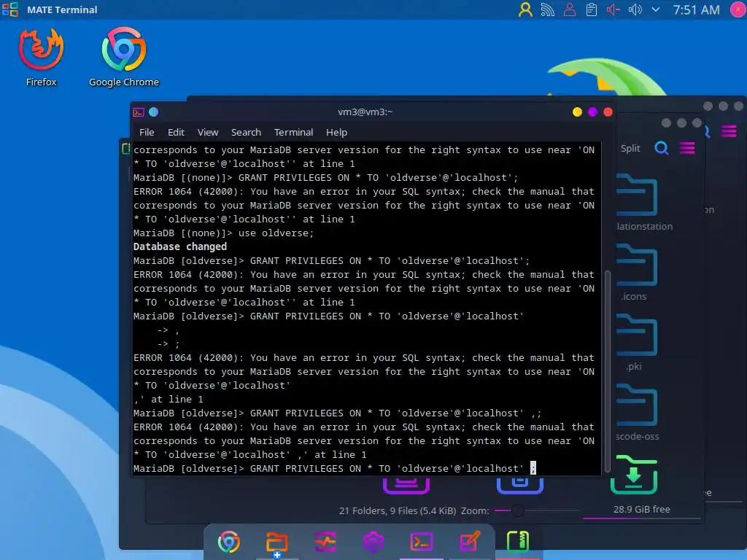The height and width of the screenshot is (560, 747).
Task: Click the 'vm3@vm3:~' terminal window title
Action: [x=365, y=112]
